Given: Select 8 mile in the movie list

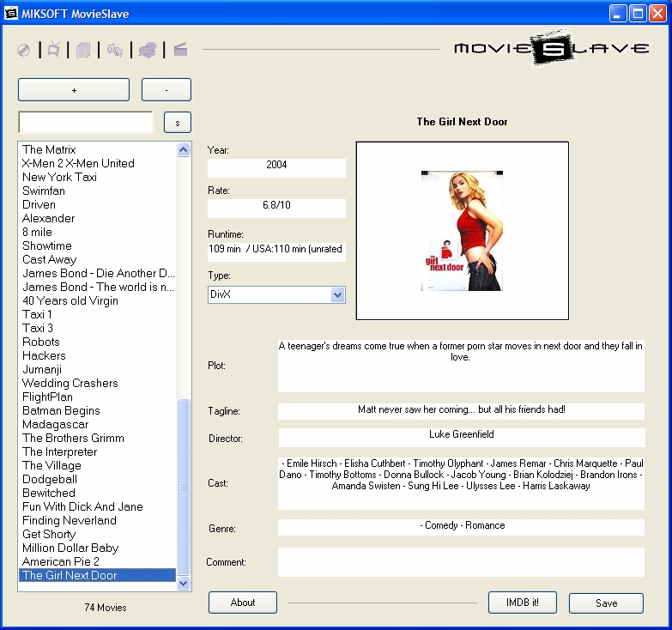Looking at the screenshot, I should 98,232.
